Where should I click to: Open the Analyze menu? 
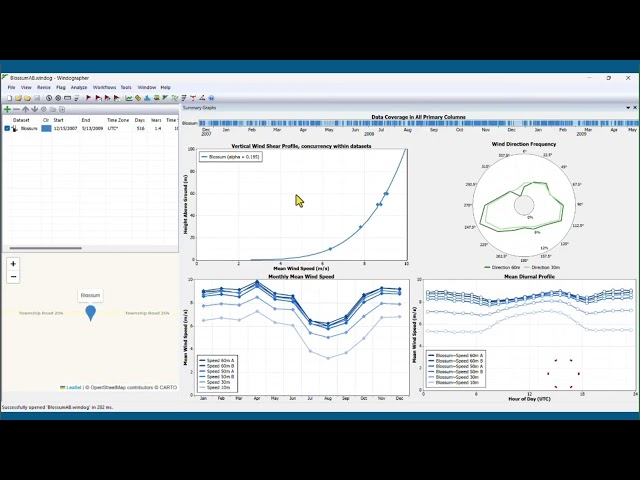click(79, 87)
